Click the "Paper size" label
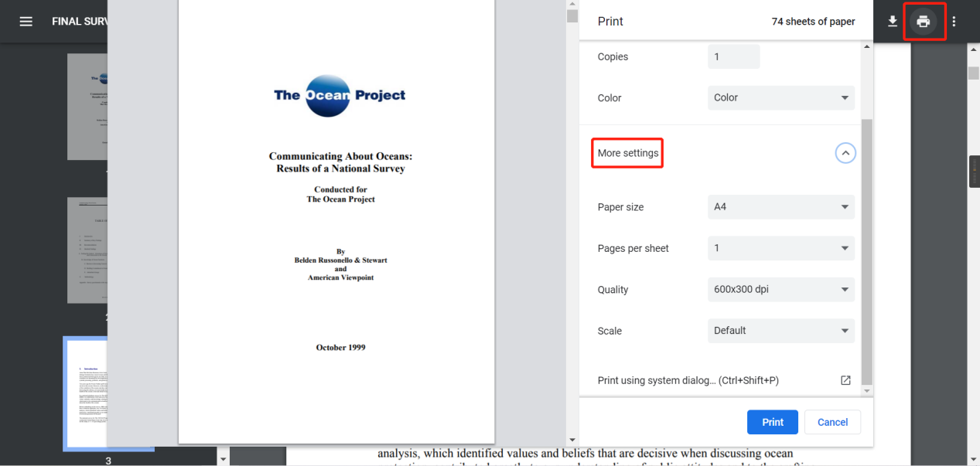This screenshot has height=466, width=980. [x=620, y=207]
